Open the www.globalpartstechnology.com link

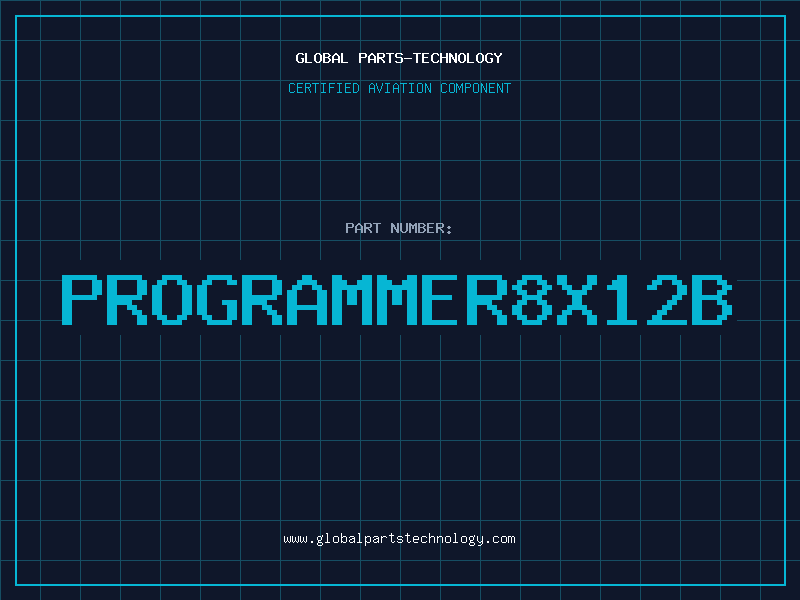tap(399, 539)
